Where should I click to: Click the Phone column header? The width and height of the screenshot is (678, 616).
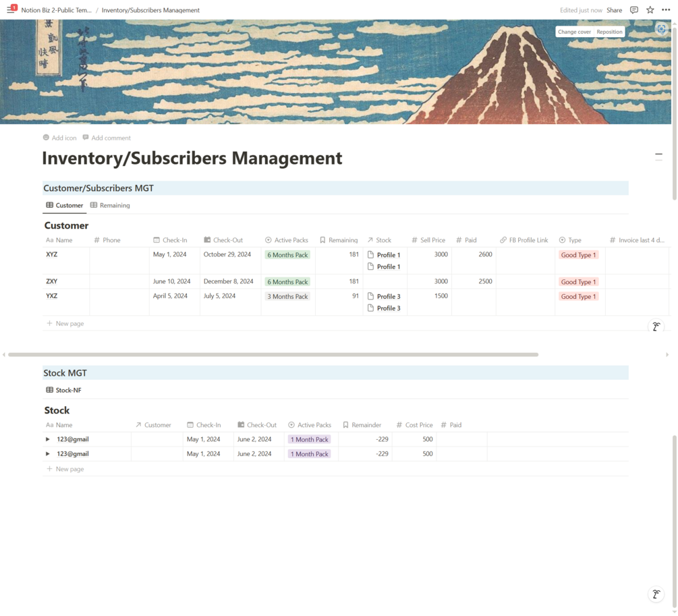coord(107,240)
